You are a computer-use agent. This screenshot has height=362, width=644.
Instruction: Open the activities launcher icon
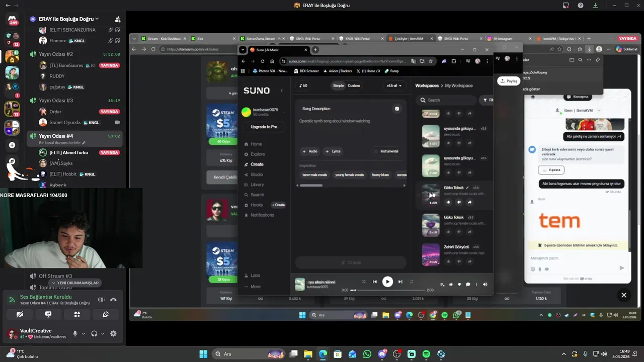coord(77,314)
